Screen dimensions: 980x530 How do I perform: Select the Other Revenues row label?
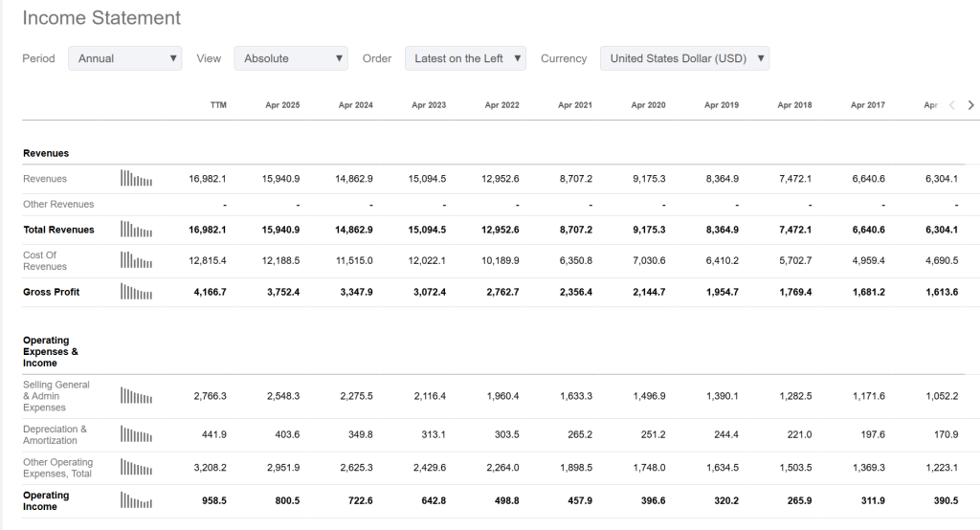click(x=58, y=205)
